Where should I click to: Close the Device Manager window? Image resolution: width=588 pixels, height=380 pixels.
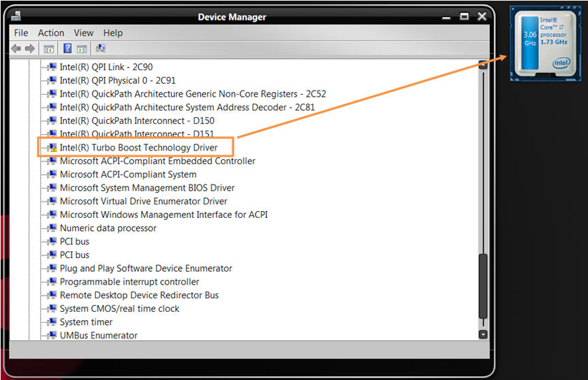482,16
